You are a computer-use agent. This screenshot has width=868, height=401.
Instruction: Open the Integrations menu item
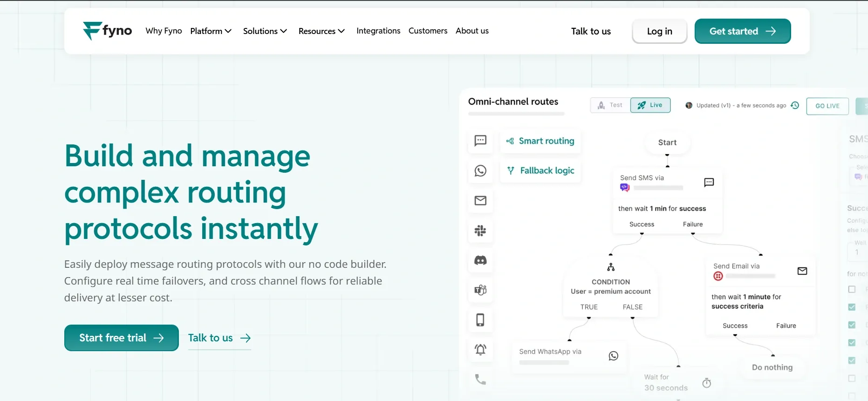pyautogui.click(x=378, y=31)
